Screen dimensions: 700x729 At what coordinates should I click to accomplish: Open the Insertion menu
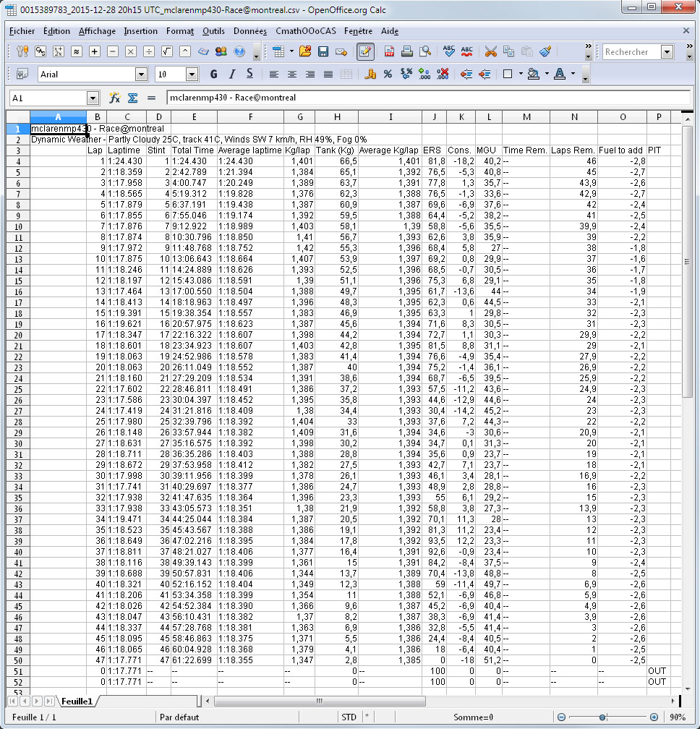(140, 31)
